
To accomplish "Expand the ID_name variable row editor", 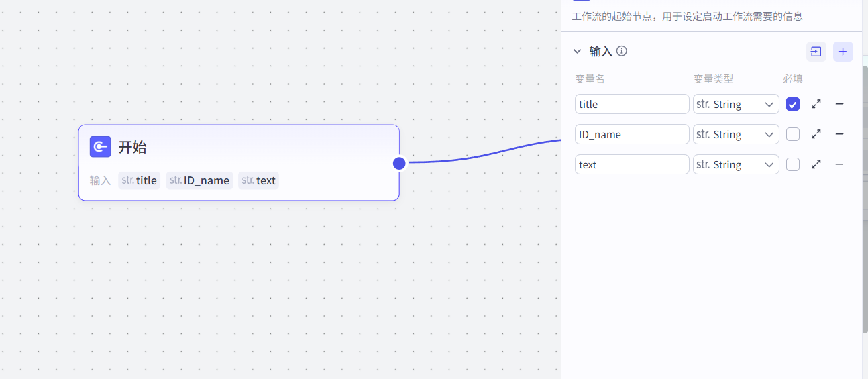I will pyautogui.click(x=816, y=134).
